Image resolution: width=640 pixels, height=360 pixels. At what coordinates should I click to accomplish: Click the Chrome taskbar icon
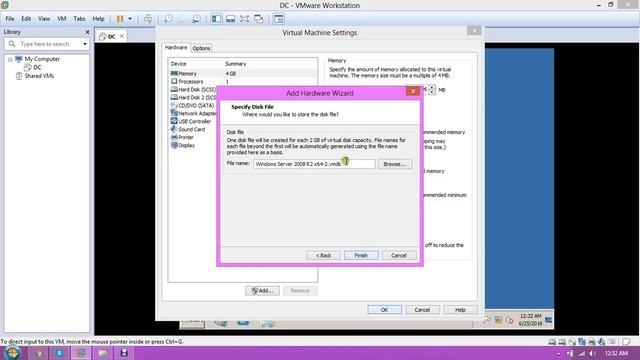tap(38, 353)
